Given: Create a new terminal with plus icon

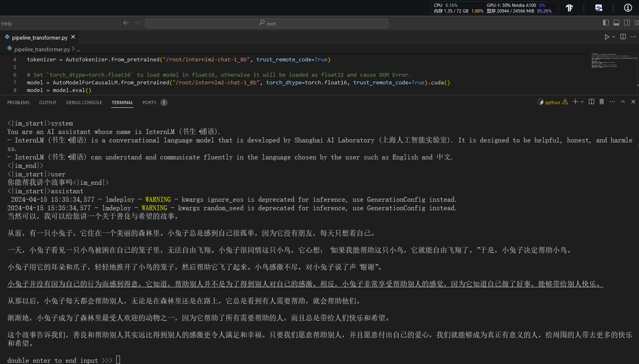Looking at the screenshot, I should (575, 102).
